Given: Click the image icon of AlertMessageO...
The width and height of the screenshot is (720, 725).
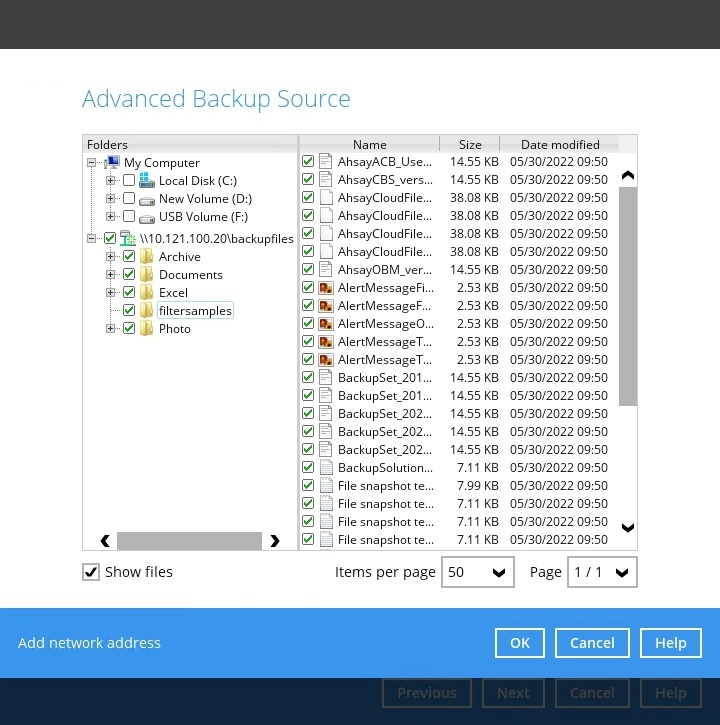Looking at the screenshot, I should [x=326, y=324].
